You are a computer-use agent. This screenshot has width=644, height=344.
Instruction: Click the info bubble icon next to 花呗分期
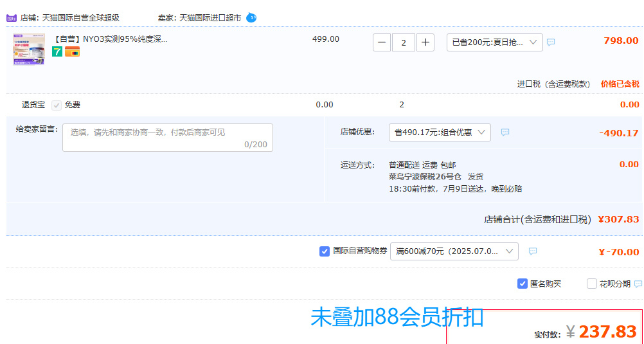coord(638,284)
